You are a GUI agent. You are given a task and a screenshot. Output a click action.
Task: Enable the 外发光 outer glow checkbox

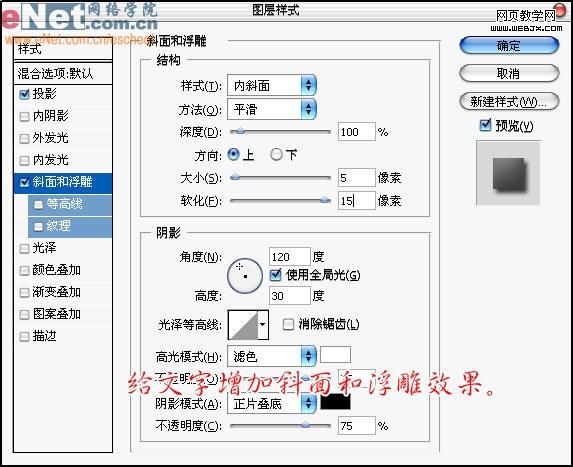tap(24, 138)
